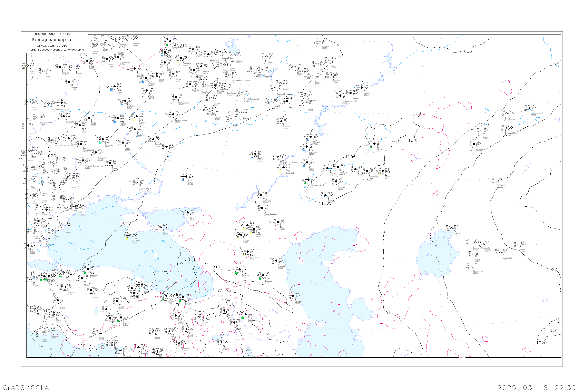588x392 pixels.
Task: Click blue square under Минск station
Action: [x=112, y=90]
